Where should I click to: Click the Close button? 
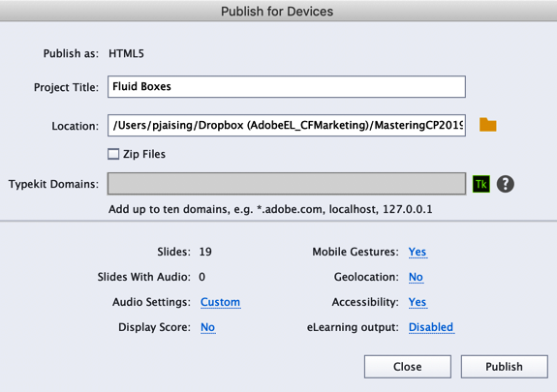[408, 367]
